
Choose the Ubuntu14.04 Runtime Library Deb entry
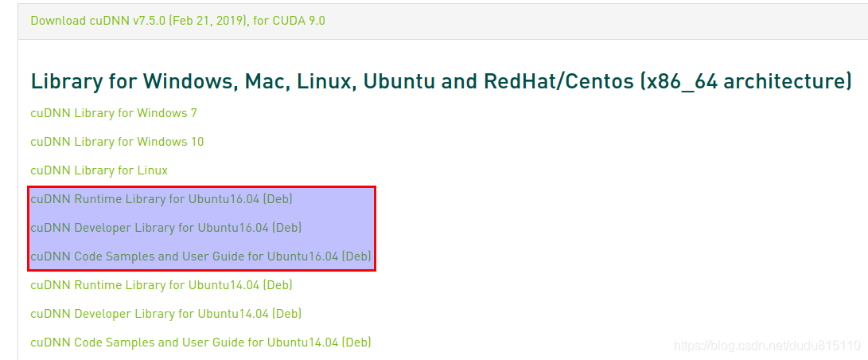click(x=161, y=285)
